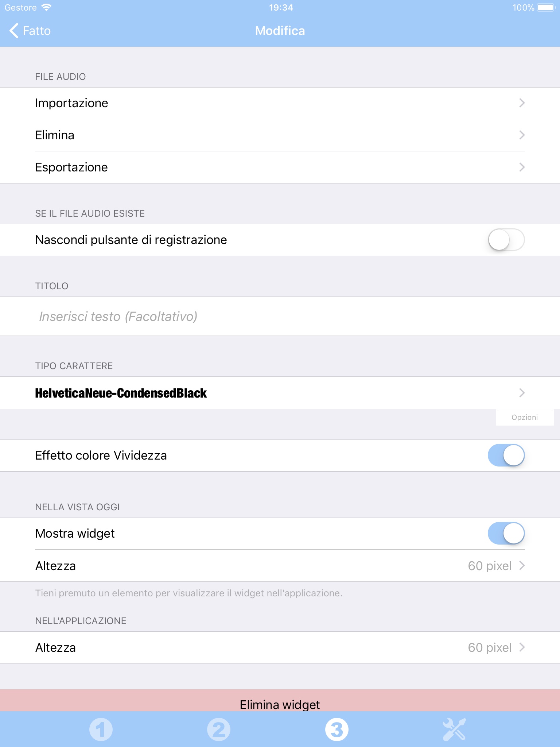Tap the Wi-Fi icon in status bar
Screen dimensions: 560x747
pos(46,7)
